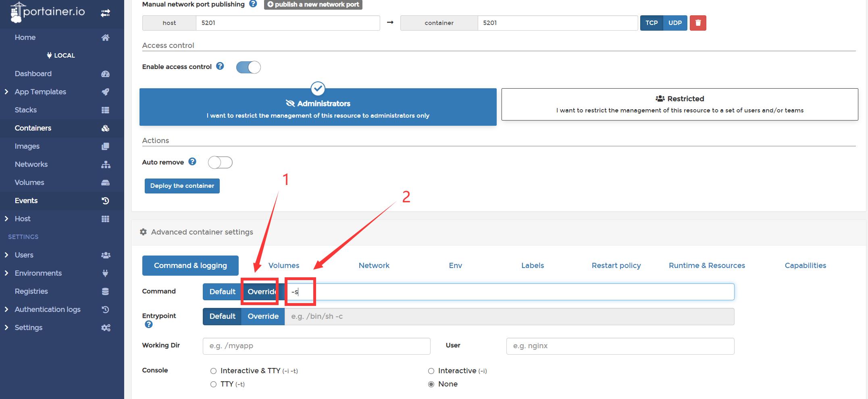This screenshot has height=399, width=868.
Task: Select Interactive & TTY console option
Action: 214,371
